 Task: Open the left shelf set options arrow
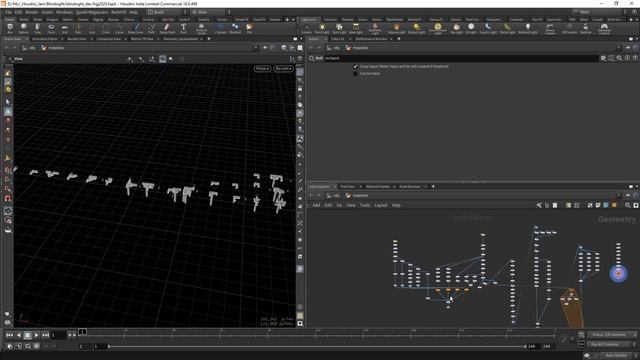pos(293,19)
